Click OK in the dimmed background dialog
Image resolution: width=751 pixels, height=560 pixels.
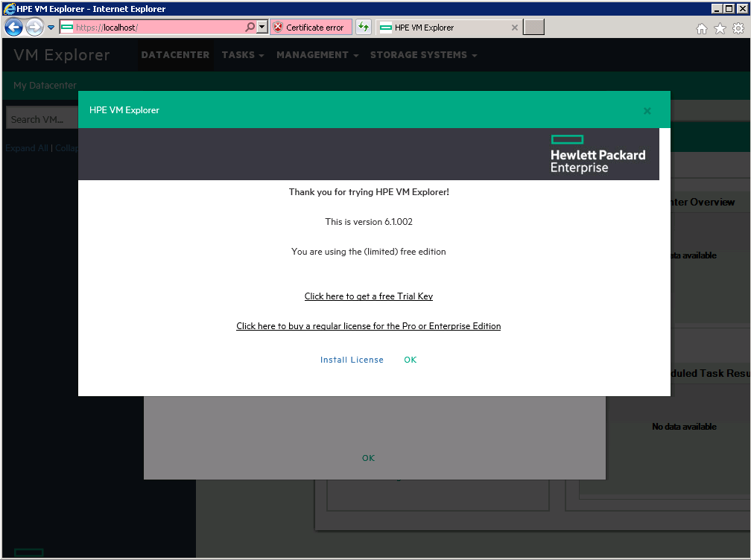click(368, 458)
